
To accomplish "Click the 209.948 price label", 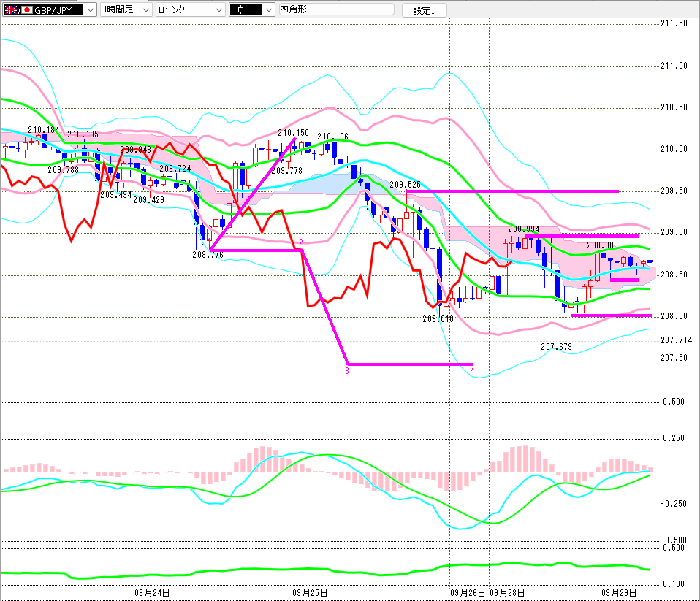I will [136, 150].
